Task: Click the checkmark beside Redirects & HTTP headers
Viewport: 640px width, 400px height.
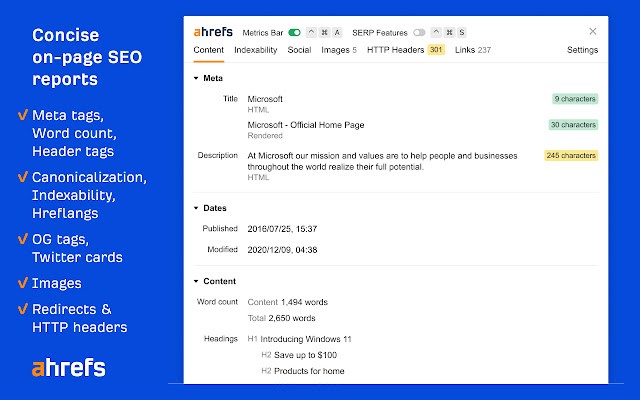Action: point(23,309)
